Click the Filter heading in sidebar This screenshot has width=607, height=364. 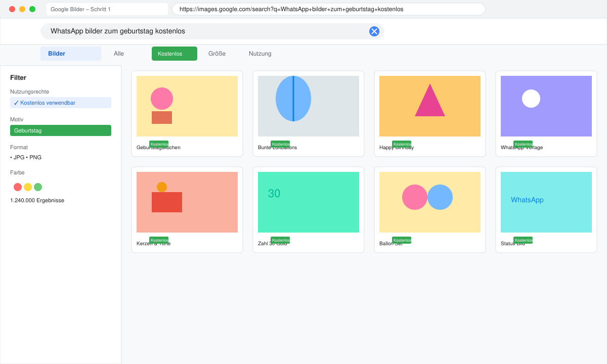18,78
